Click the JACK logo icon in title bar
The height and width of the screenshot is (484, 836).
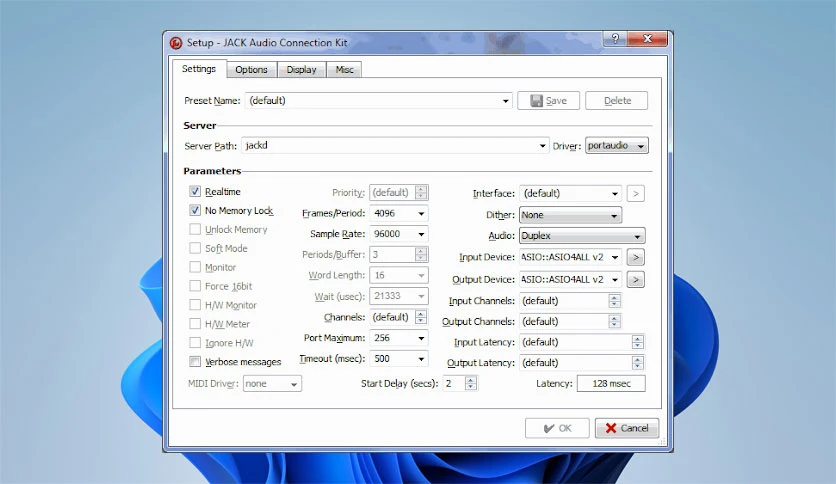176,43
